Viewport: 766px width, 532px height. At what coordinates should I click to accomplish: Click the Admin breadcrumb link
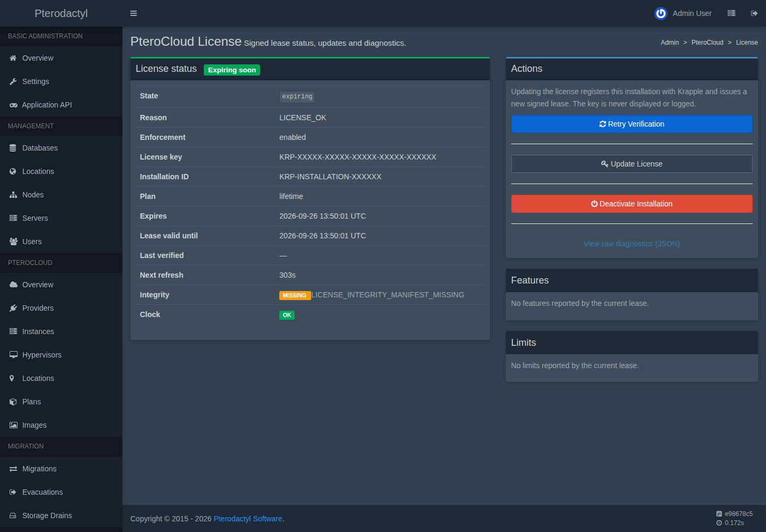[x=670, y=43]
